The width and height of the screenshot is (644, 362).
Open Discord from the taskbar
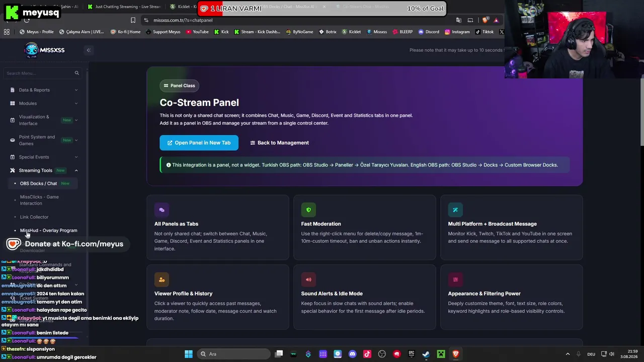tap(352, 354)
